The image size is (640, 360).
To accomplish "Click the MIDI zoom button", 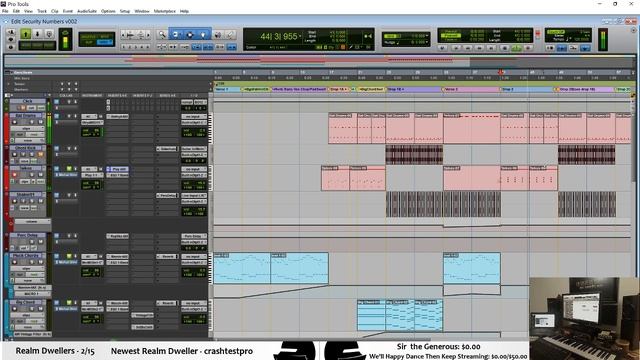I will [141, 35].
